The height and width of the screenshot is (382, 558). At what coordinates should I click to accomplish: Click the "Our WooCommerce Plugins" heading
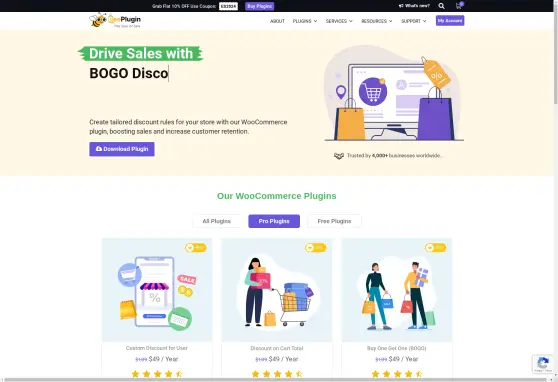(277, 196)
